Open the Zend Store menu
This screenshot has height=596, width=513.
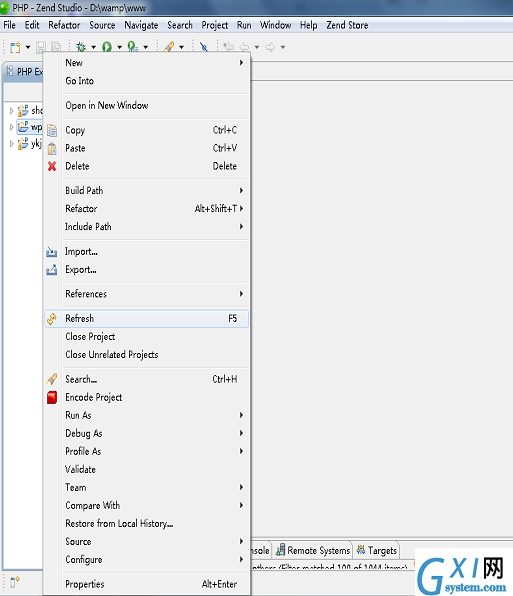(347, 25)
